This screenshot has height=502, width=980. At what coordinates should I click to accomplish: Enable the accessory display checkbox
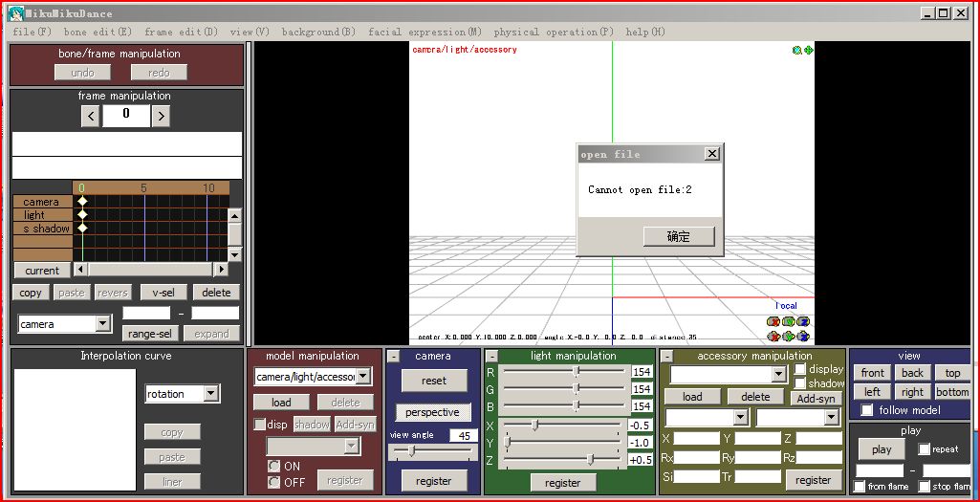(x=799, y=369)
